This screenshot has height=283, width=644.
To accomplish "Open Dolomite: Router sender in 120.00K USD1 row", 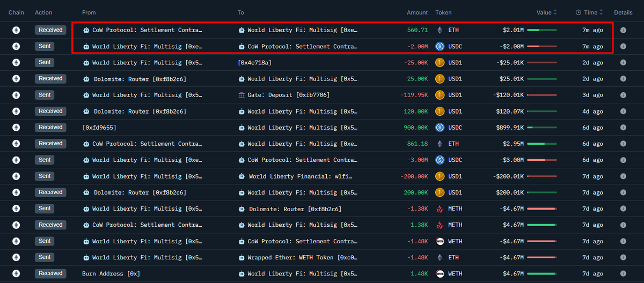I will coord(140,111).
